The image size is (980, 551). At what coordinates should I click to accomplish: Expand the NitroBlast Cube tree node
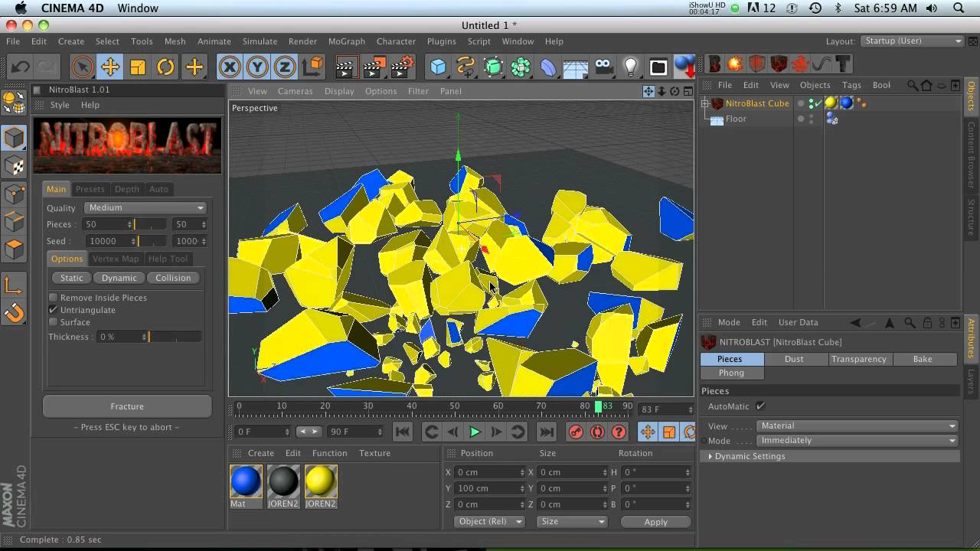pyautogui.click(x=705, y=103)
